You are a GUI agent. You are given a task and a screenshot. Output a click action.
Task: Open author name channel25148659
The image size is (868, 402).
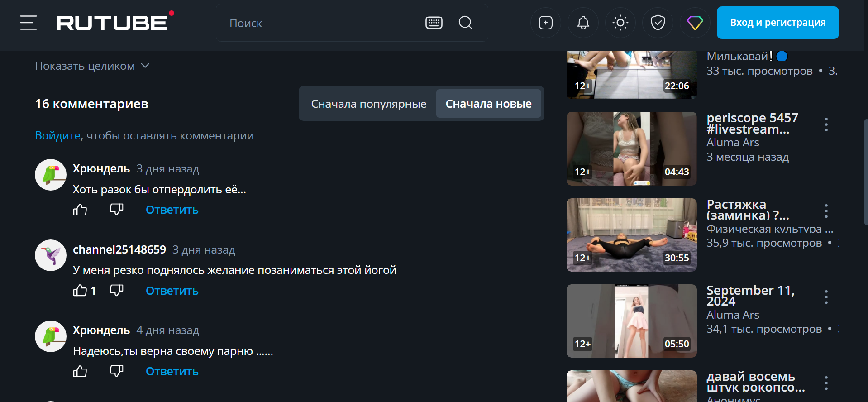119,249
